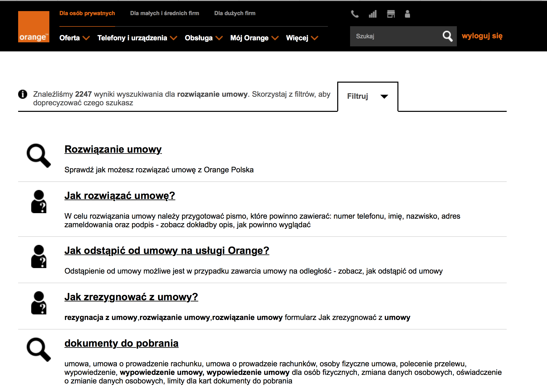Click the search magnifier button
This screenshot has height=392, width=547.
coord(447,36)
